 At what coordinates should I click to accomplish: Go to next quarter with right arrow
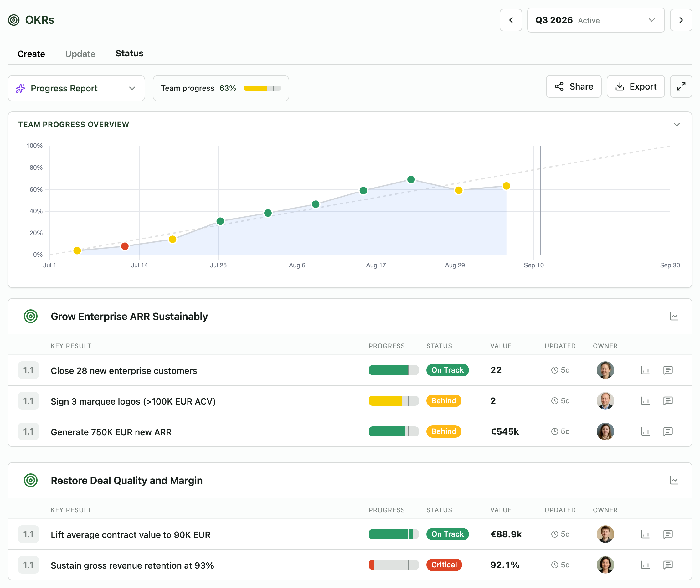coord(681,20)
